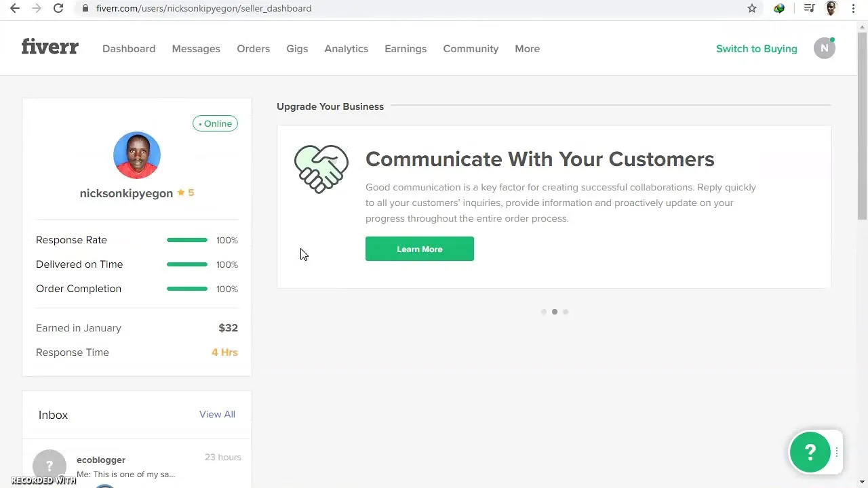Screen dimensions: 868x488
Task: Click View All in Inbox
Action: point(217,414)
